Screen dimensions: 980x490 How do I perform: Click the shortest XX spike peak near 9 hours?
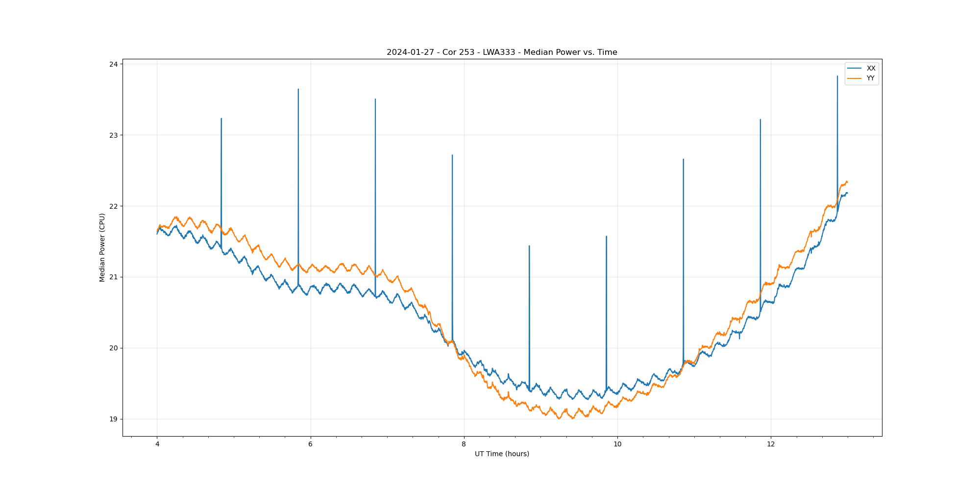click(x=529, y=246)
